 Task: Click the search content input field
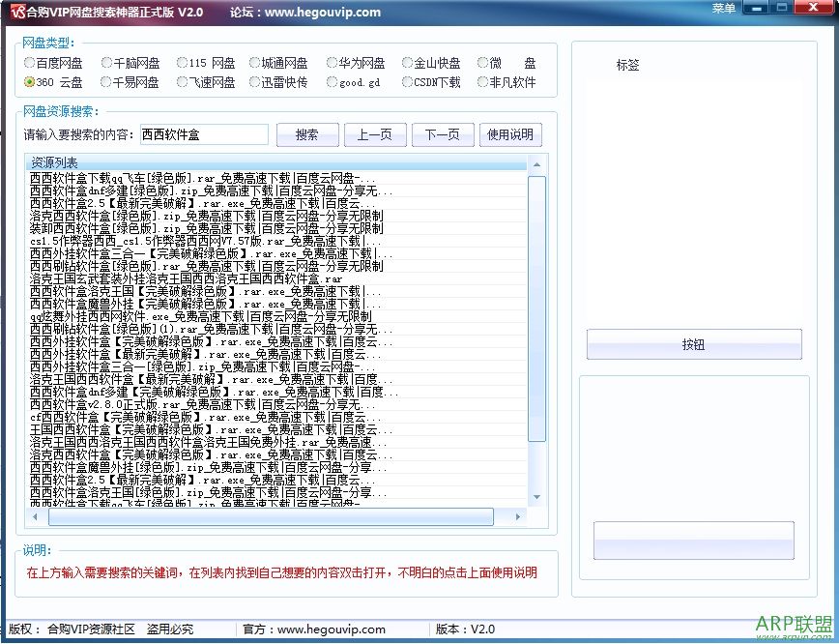204,134
